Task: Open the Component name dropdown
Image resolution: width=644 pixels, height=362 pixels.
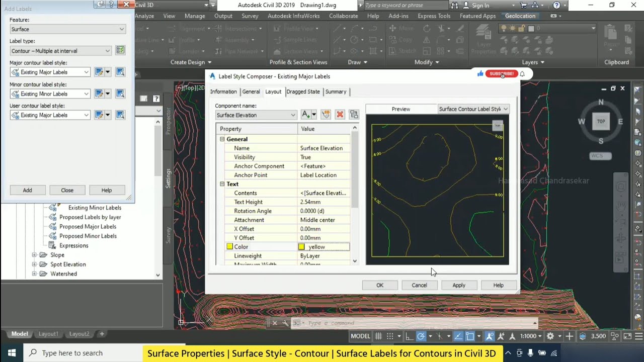Action: [256, 115]
